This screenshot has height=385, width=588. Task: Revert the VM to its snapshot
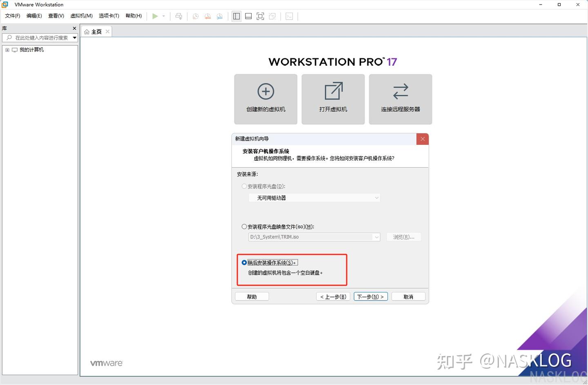[x=207, y=16]
